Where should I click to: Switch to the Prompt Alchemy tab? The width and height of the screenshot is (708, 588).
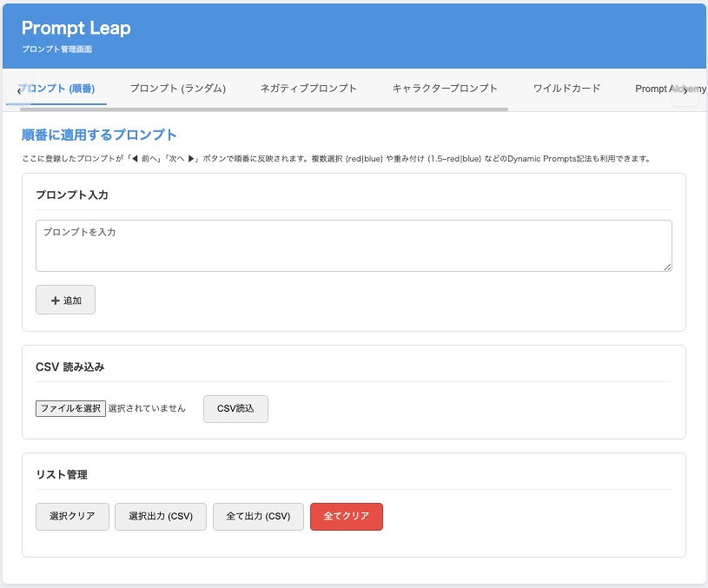(670, 89)
